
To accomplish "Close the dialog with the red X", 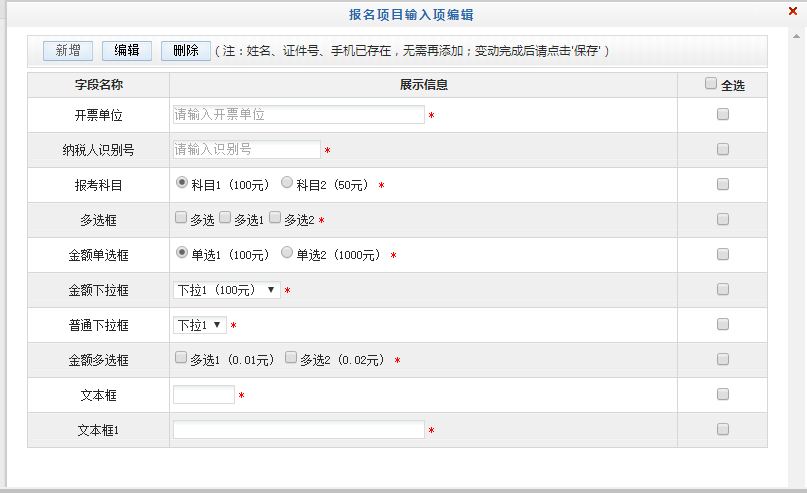I will [792, 11].
